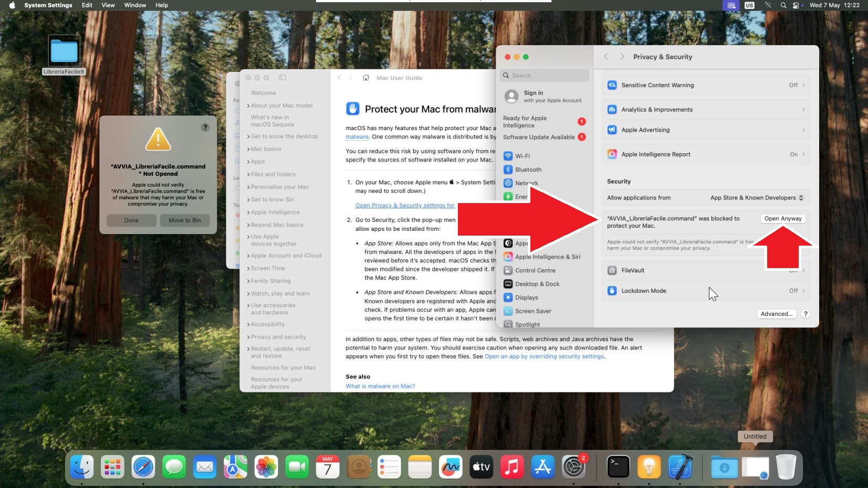868x488 pixels.
Task: Expand Privacy and security guide topic
Action: tap(278, 337)
